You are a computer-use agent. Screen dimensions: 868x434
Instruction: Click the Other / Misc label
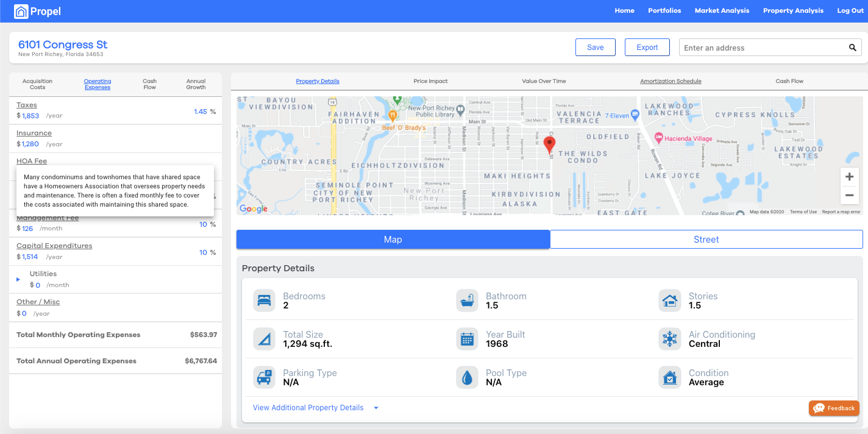38,302
